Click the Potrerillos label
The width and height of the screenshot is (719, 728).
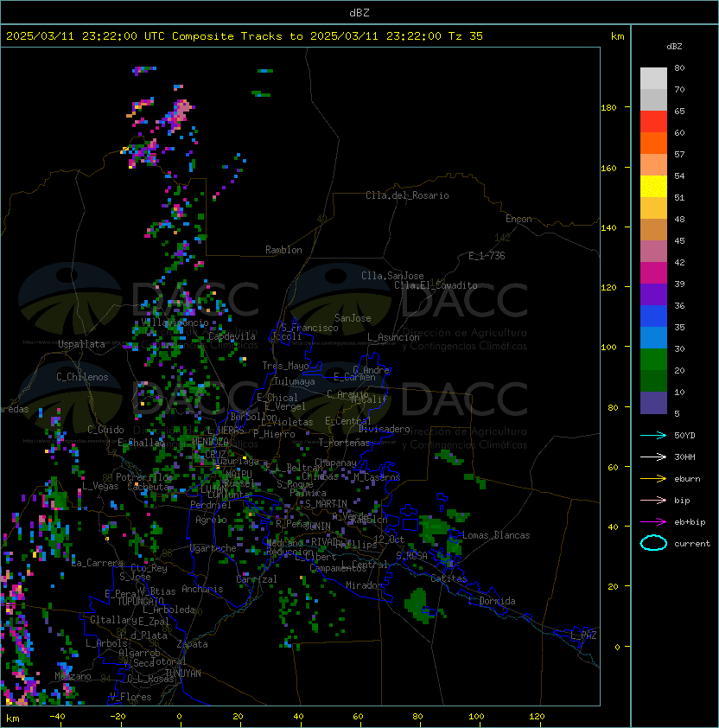(144, 477)
